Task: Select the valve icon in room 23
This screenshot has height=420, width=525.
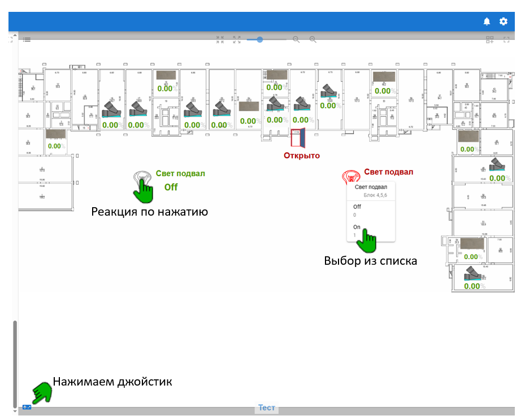Action: [222, 109]
